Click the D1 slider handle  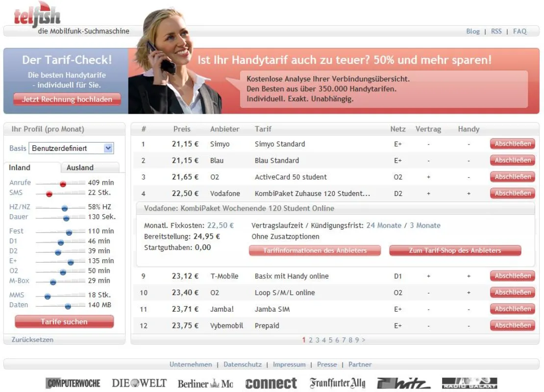(61, 243)
